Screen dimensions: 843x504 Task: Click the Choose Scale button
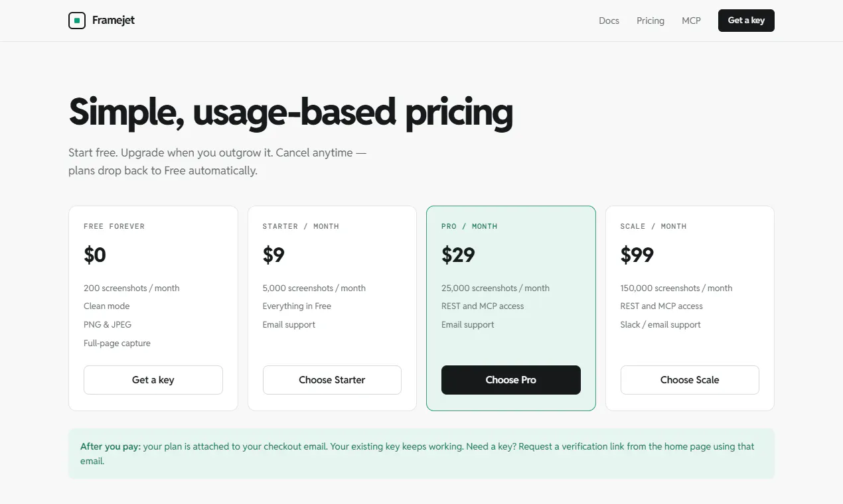point(690,380)
